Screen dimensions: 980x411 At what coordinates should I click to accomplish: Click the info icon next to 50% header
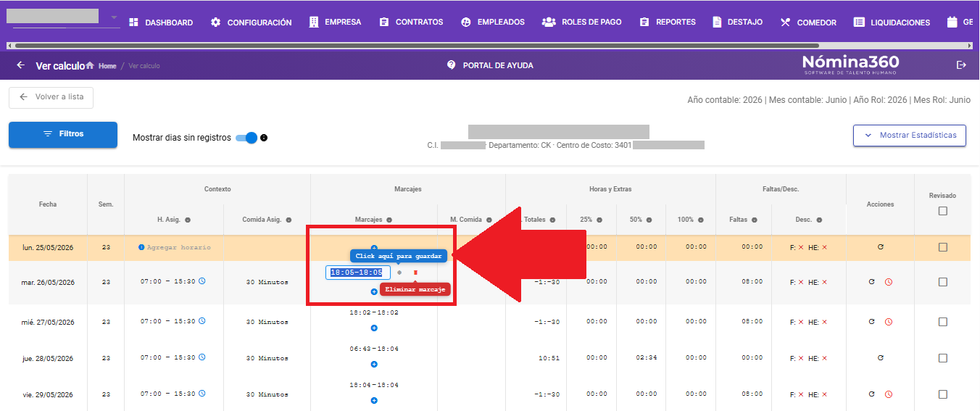point(649,220)
